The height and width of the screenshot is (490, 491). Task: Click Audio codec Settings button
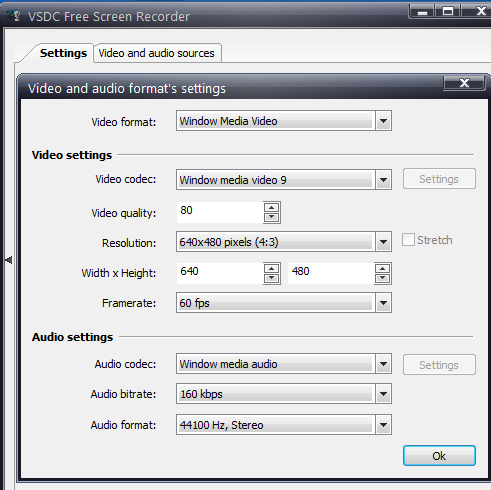[439, 365]
